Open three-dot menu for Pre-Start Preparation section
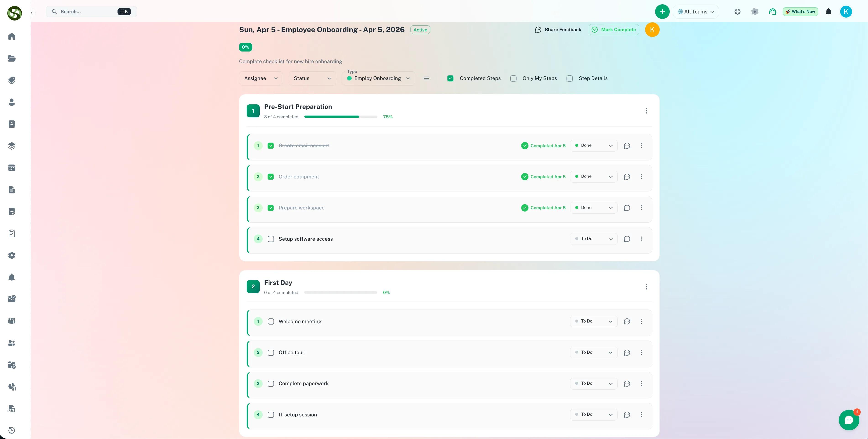 point(646,111)
